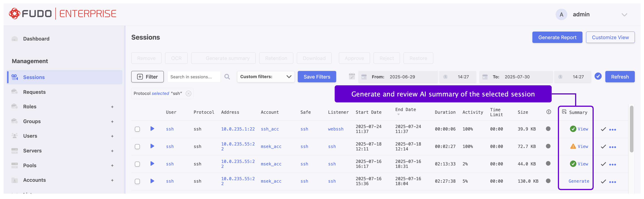Click the Generate Report button
The image size is (644, 199).
coord(557,37)
